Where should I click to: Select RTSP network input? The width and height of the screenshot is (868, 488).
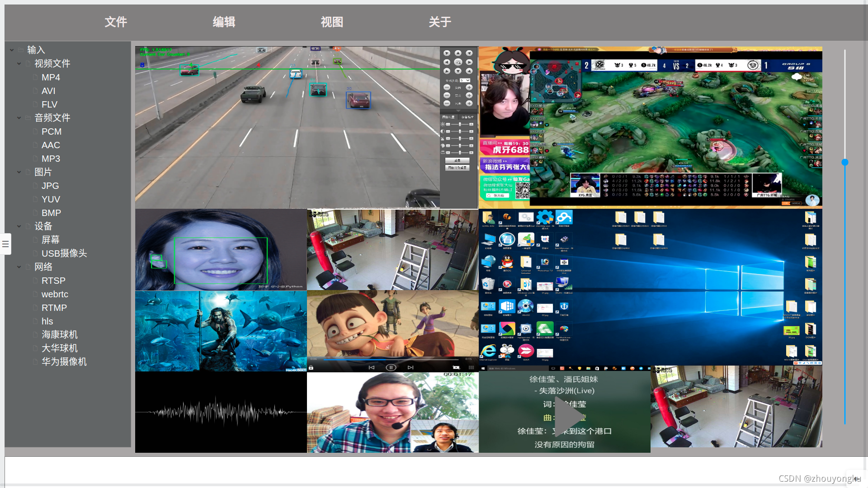53,281
